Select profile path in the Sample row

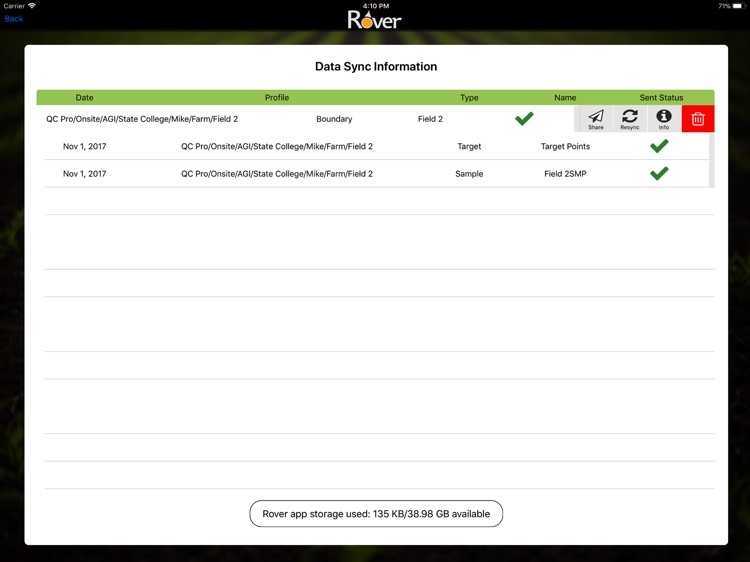(x=277, y=174)
